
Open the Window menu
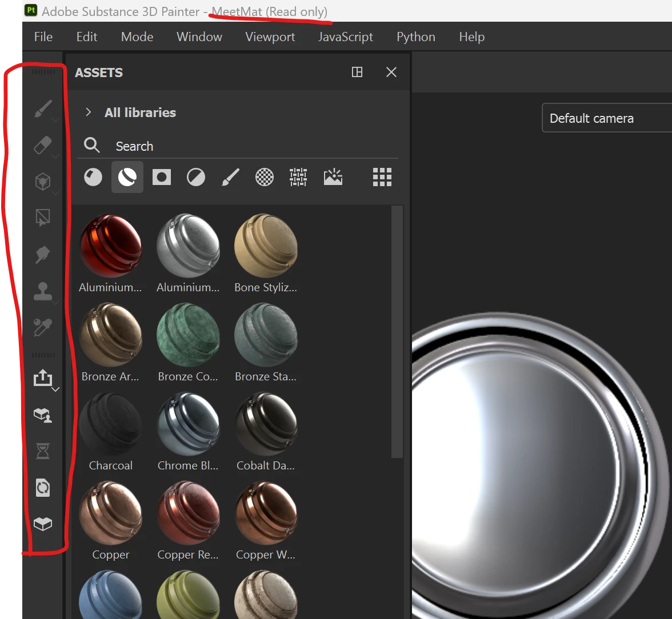click(199, 37)
